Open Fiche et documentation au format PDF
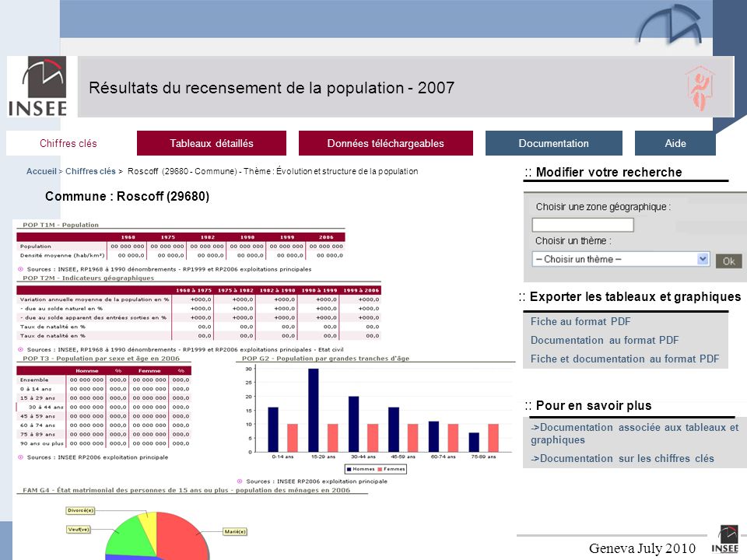 pos(625,359)
